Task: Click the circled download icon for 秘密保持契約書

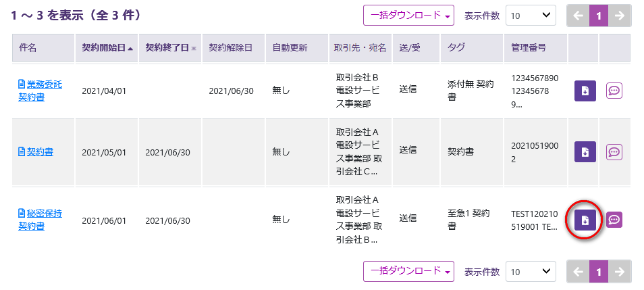Action: 585,220
